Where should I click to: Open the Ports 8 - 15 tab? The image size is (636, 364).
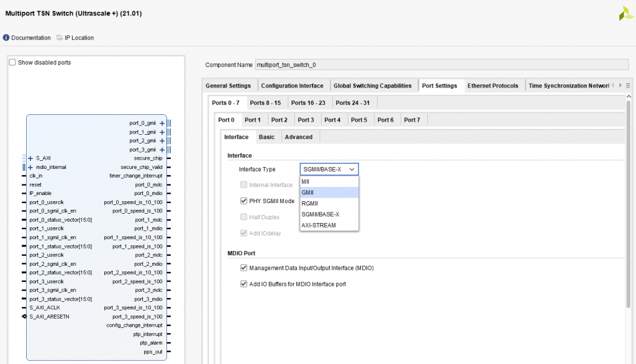[x=265, y=102]
